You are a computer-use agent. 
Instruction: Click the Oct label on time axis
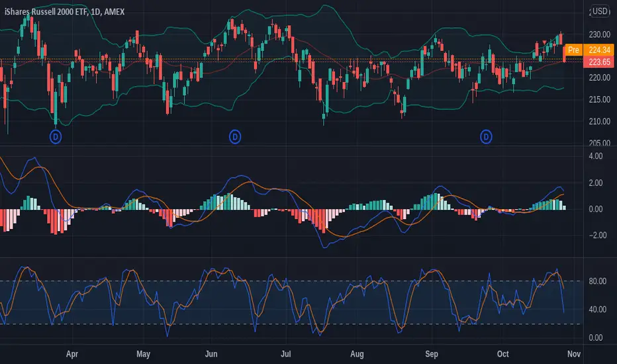(x=503, y=354)
